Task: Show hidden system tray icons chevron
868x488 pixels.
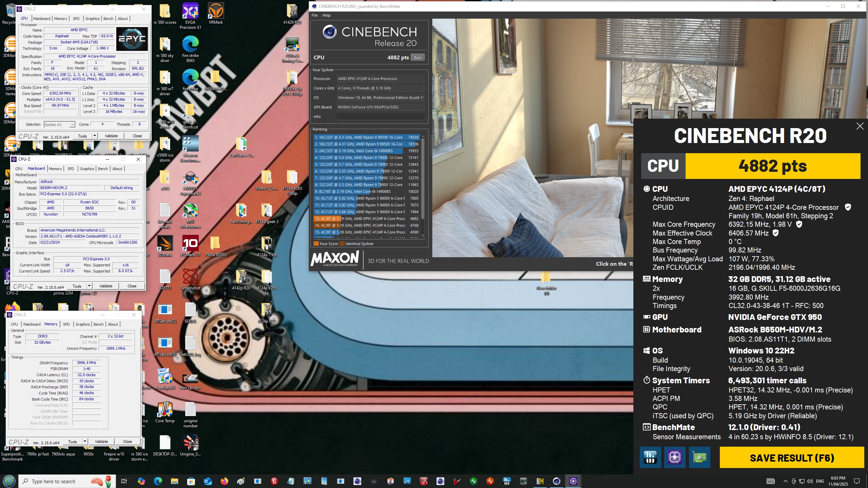Action: click(x=785, y=481)
